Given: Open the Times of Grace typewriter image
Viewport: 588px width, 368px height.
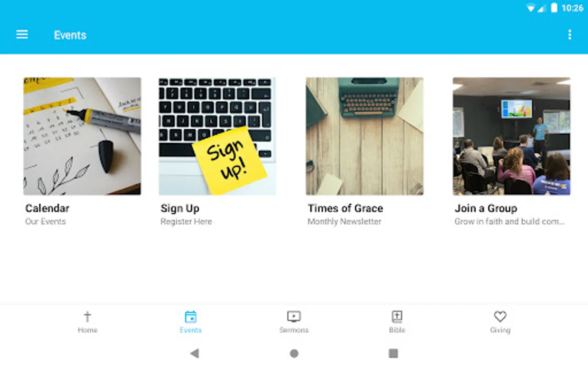Looking at the screenshot, I should [x=365, y=136].
